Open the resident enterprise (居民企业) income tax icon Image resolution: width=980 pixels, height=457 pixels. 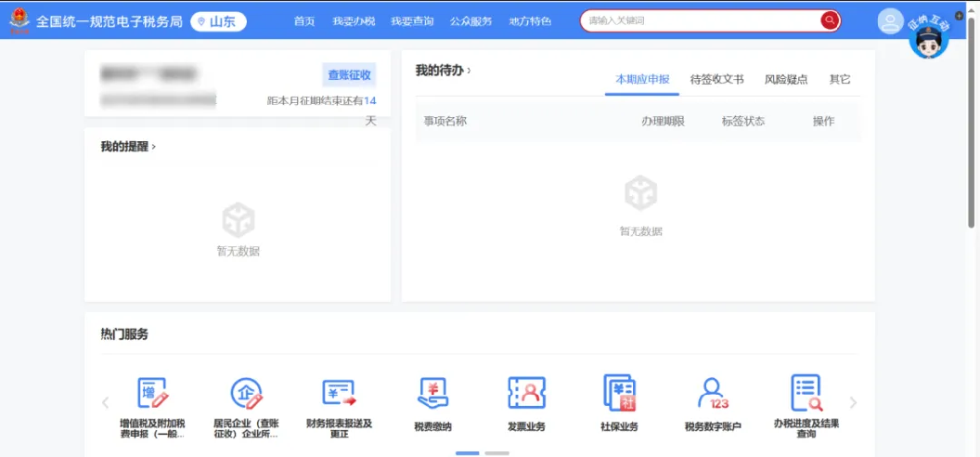246,393
